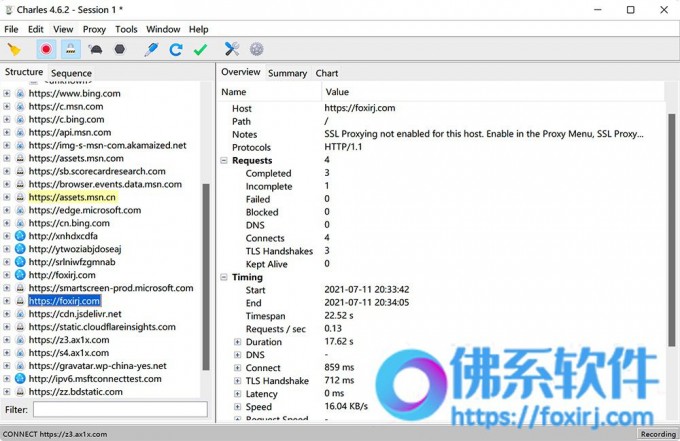Click the Validate green checkmark icon

pos(200,49)
